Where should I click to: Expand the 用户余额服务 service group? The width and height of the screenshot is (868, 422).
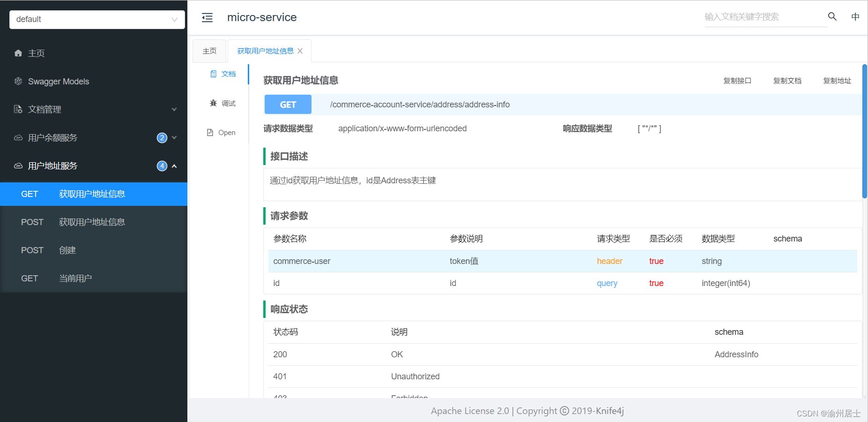[174, 137]
